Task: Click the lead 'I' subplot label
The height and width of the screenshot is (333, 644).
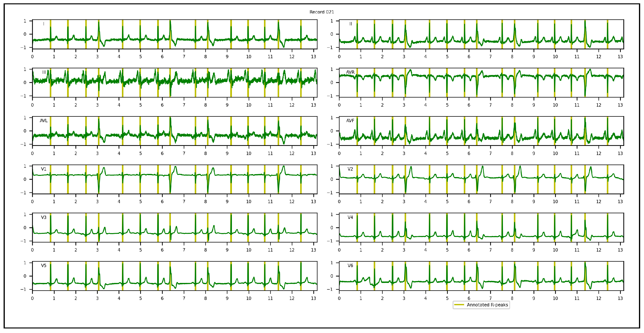Action: [44, 24]
